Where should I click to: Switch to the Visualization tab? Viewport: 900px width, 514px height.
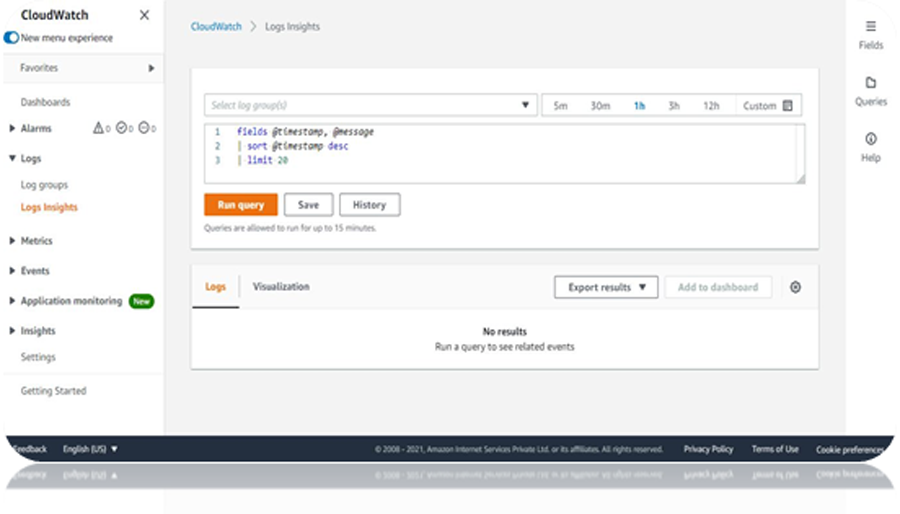[281, 286]
